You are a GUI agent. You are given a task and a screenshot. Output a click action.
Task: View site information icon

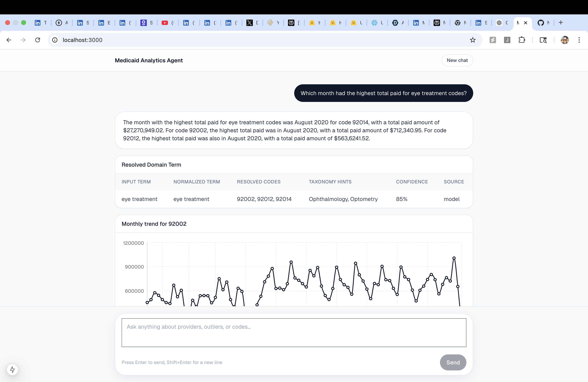pyautogui.click(x=55, y=40)
